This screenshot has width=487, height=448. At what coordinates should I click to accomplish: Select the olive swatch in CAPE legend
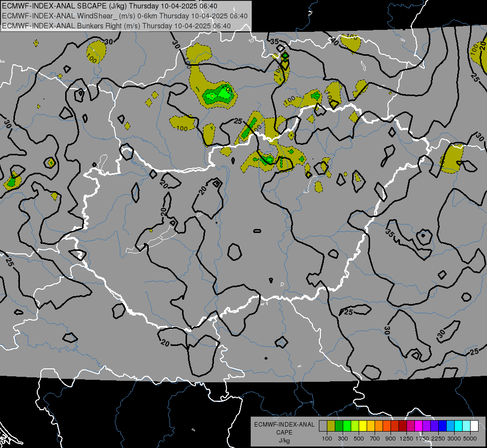pyautogui.click(x=331, y=426)
